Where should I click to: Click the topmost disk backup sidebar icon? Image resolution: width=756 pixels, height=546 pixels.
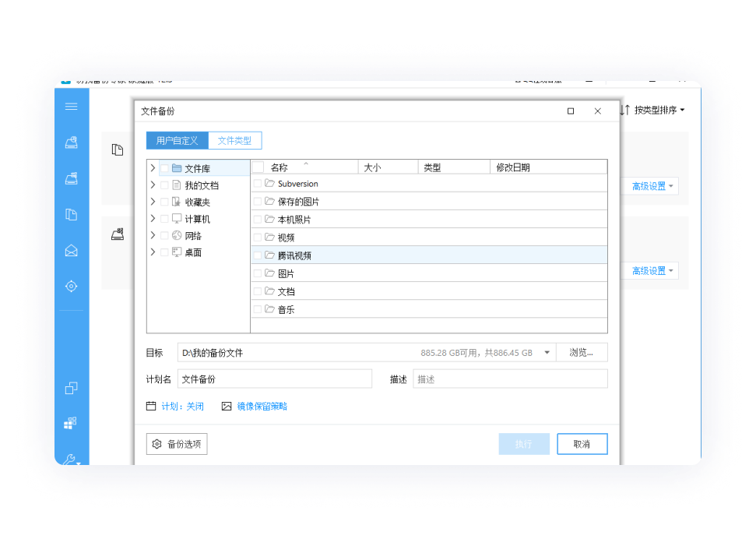[72, 143]
